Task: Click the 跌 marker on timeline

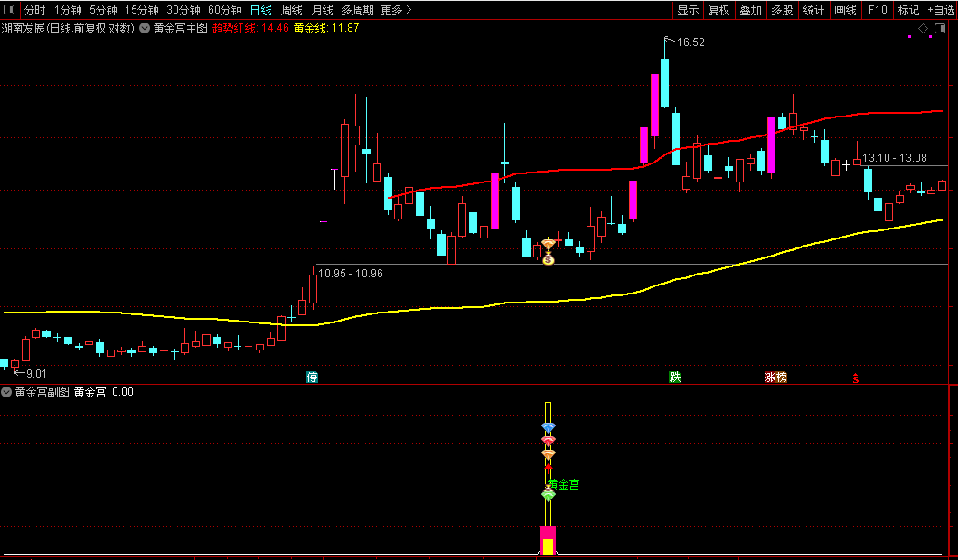Action: coord(674,378)
